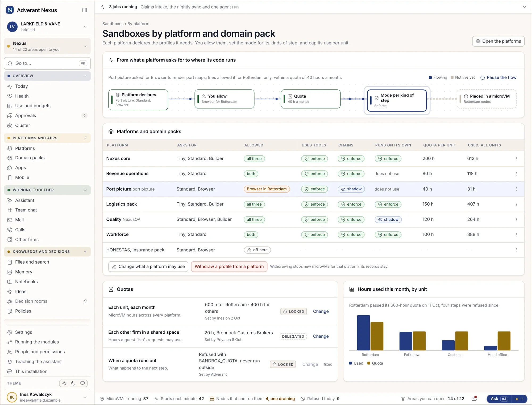Open Health in the sidebar
532x405 pixels.
[x=47, y=96]
